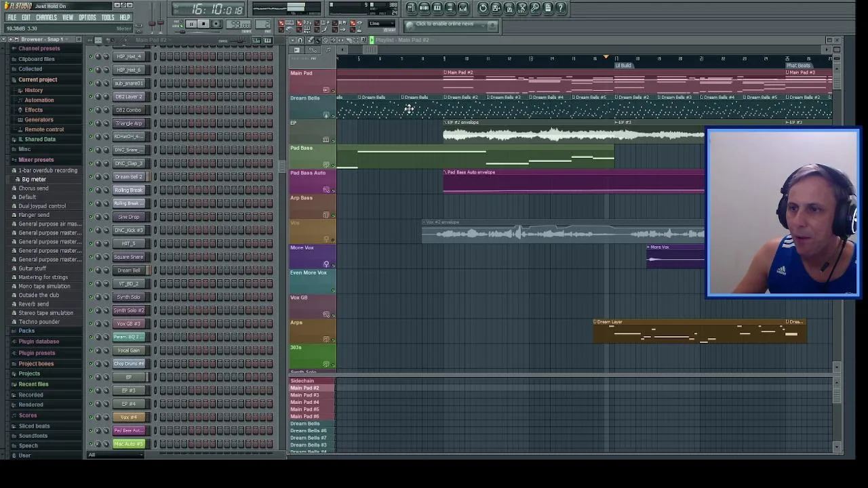
Task: Select the Vocal Gain channel button
Action: [129, 350]
